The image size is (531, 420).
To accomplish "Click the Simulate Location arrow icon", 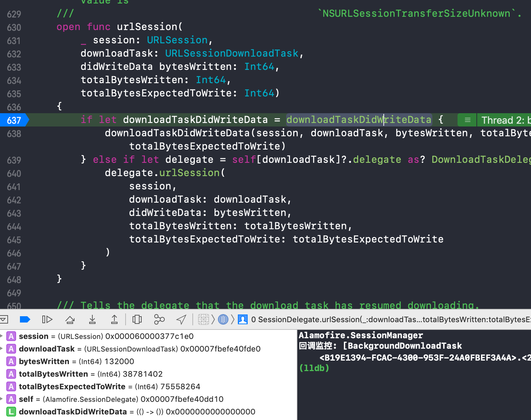I will (x=181, y=319).
